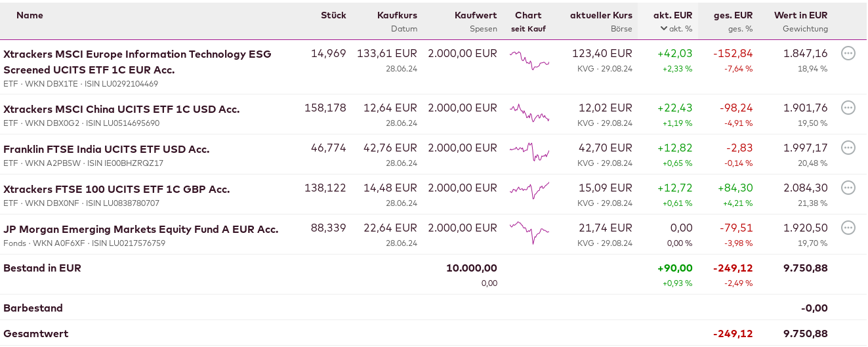Open mini chart of Xtrackers FTSE 100 ETF
This screenshot has height=347, width=868.
pos(529,191)
